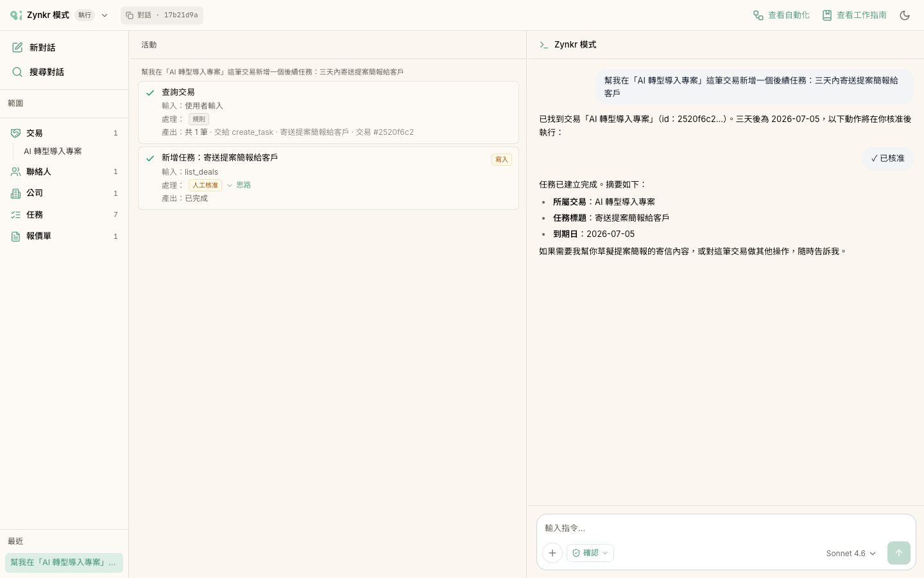Select the 聯絡人 scope item
This screenshot has width=924, height=578.
click(x=64, y=171)
